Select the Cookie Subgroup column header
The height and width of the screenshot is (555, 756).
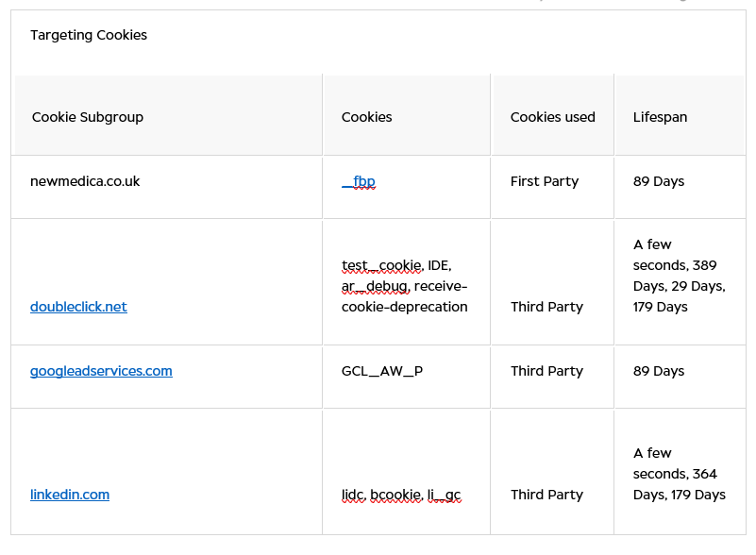coord(88,117)
